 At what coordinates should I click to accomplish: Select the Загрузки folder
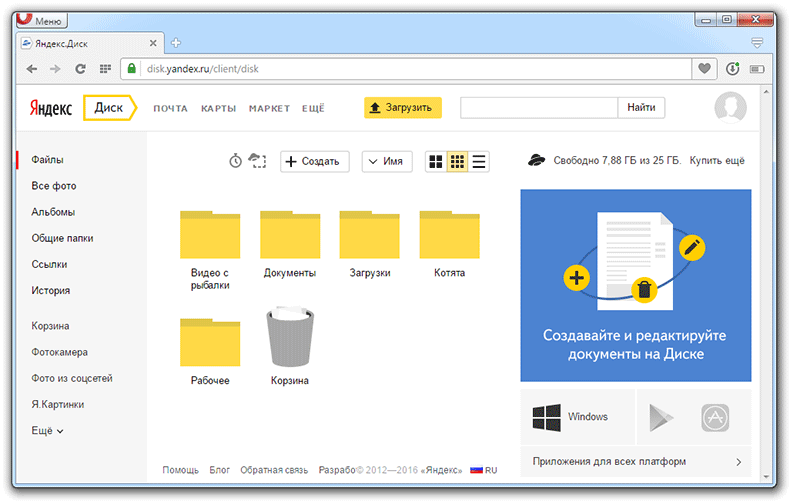point(370,244)
